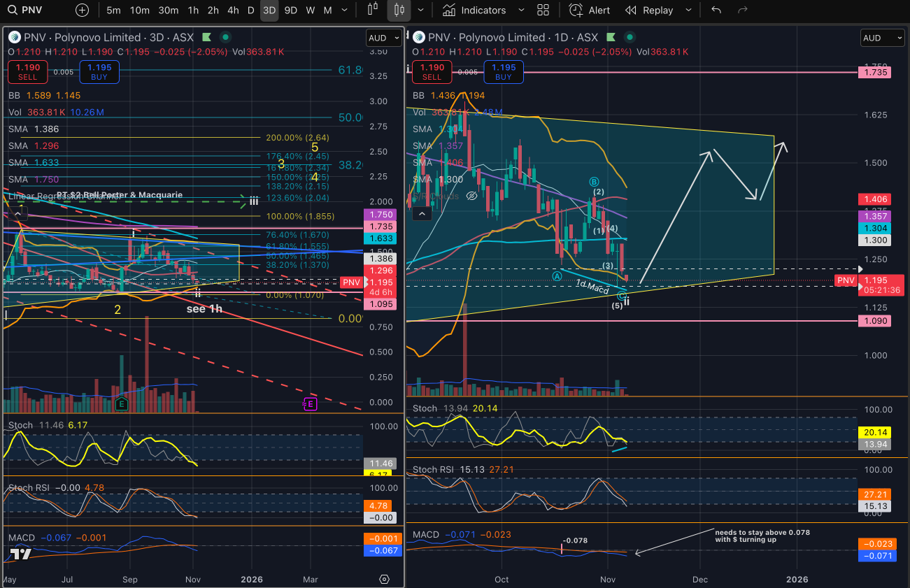910x588 pixels.
Task: Open the bar chart style icon
Action: pyautogui.click(x=372, y=10)
